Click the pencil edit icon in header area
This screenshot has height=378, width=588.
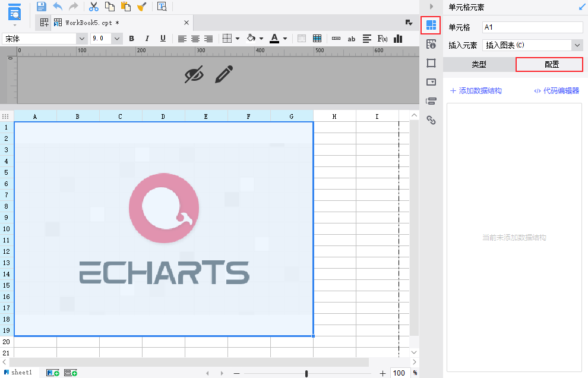[x=224, y=74]
